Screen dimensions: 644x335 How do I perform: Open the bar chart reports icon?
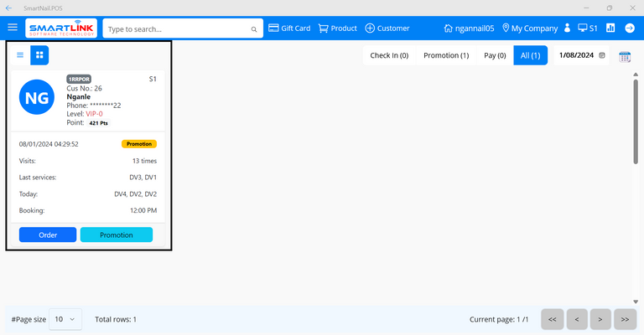(610, 28)
